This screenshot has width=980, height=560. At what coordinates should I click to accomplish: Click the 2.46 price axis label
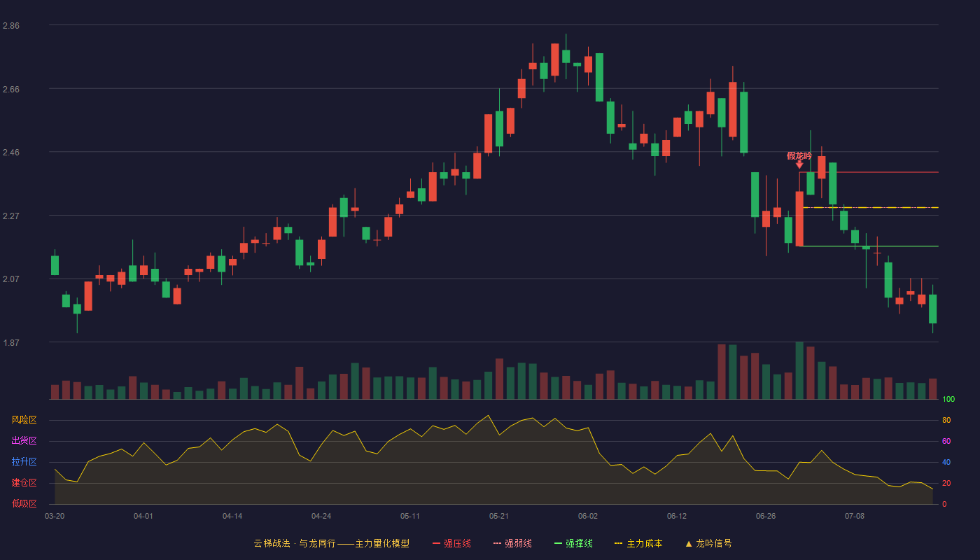[x=11, y=153]
